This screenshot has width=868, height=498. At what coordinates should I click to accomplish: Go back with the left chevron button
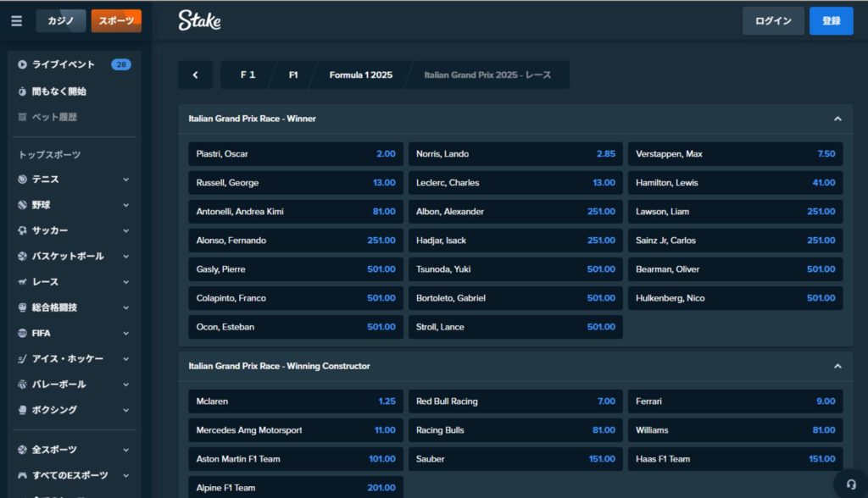(196, 75)
